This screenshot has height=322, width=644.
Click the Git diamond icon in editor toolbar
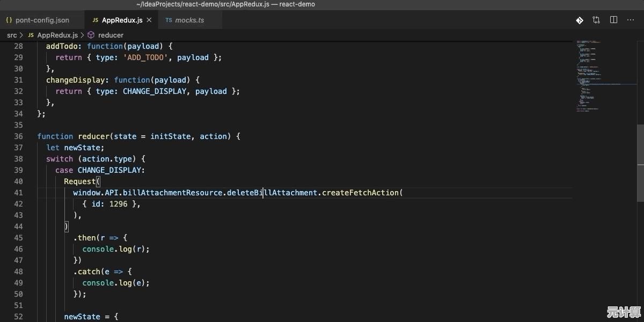pos(580,20)
